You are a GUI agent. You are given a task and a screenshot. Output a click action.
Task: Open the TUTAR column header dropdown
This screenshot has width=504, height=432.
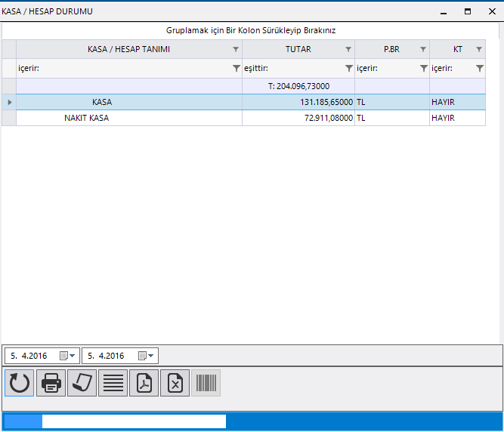point(348,50)
